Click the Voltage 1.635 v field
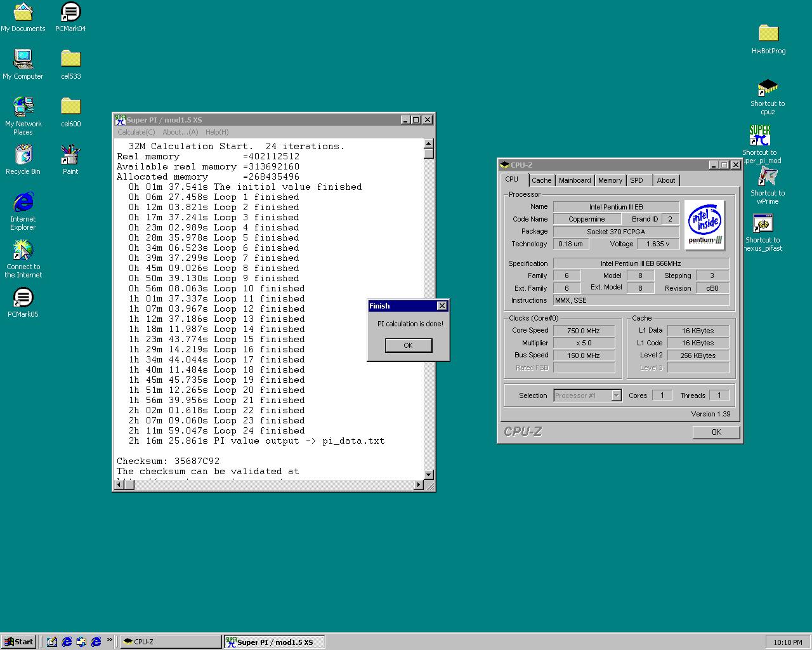The image size is (812, 650). pos(658,244)
